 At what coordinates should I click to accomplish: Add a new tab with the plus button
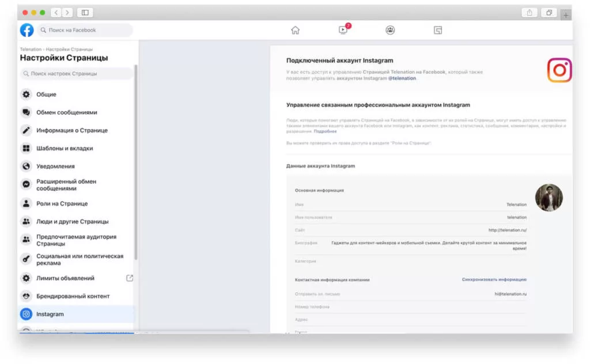point(566,15)
